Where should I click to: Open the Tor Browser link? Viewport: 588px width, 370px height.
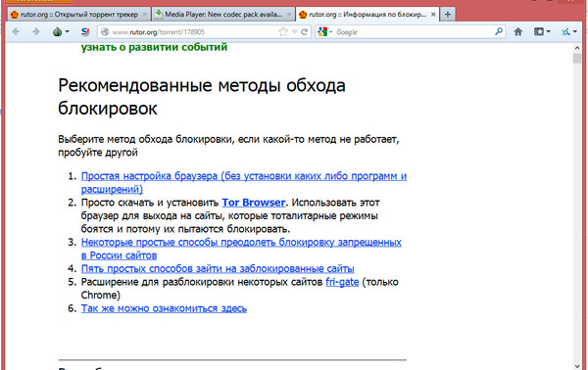point(254,203)
